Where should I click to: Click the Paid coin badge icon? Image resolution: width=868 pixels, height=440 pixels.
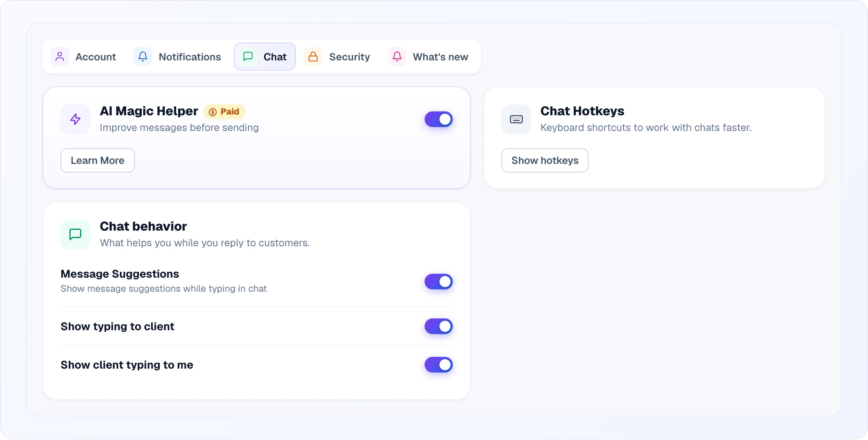[213, 112]
